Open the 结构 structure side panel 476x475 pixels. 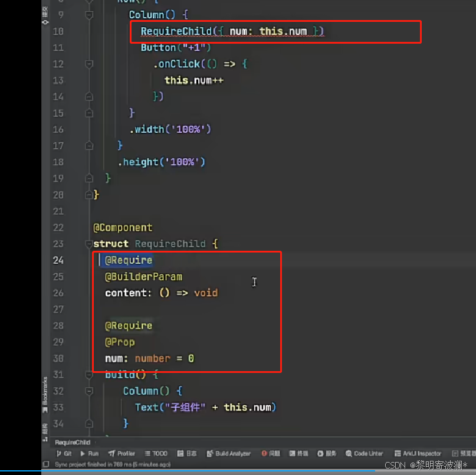(x=45, y=432)
